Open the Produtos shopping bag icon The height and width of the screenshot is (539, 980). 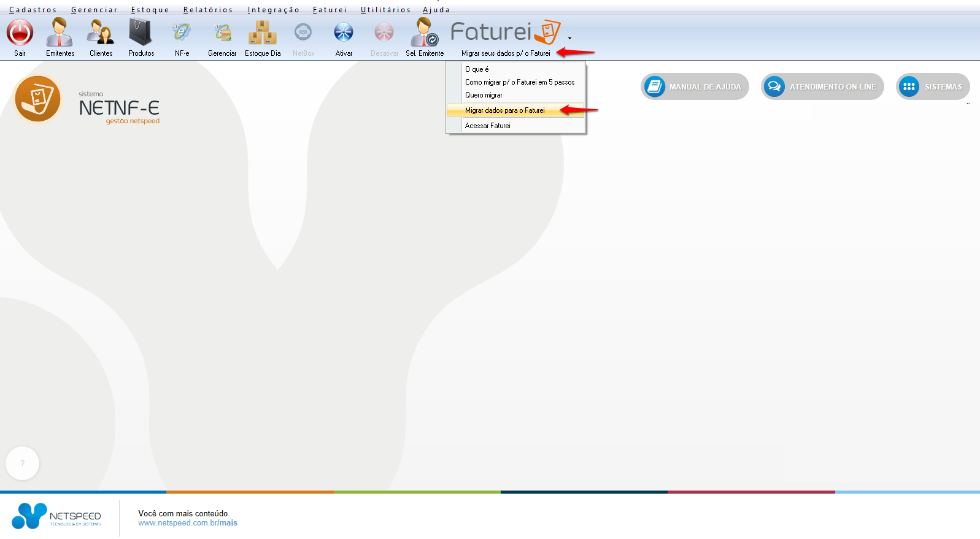141,32
